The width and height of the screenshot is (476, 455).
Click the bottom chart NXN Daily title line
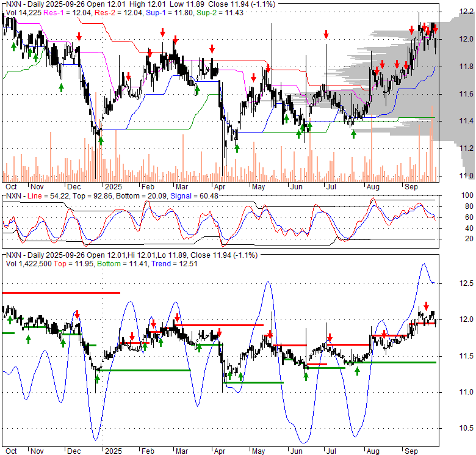coord(132,255)
